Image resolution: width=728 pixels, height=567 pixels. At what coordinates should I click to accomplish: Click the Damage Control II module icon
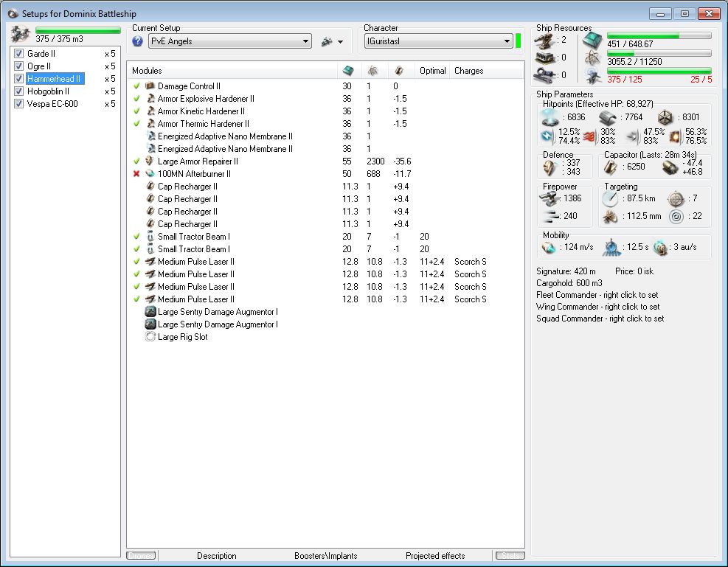(x=150, y=86)
